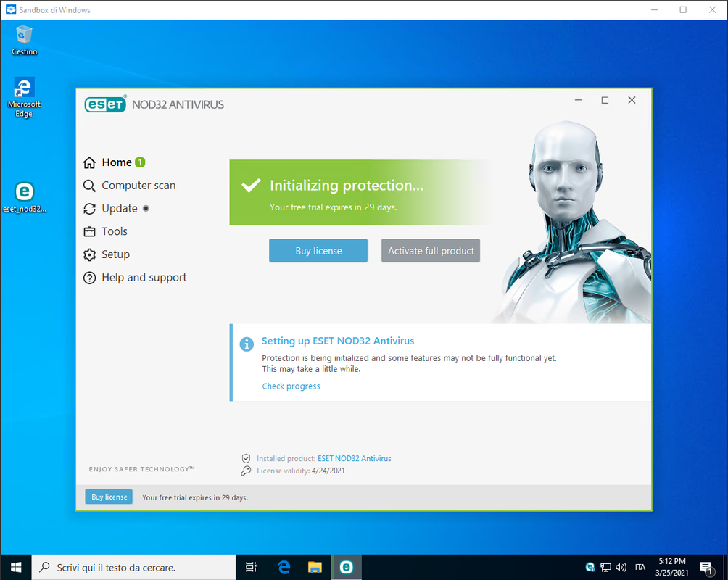Image resolution: width=728 pixels, height=580 pixels.
Task: Open File Explorer from the taskbar
Action: tap(315, 567)
